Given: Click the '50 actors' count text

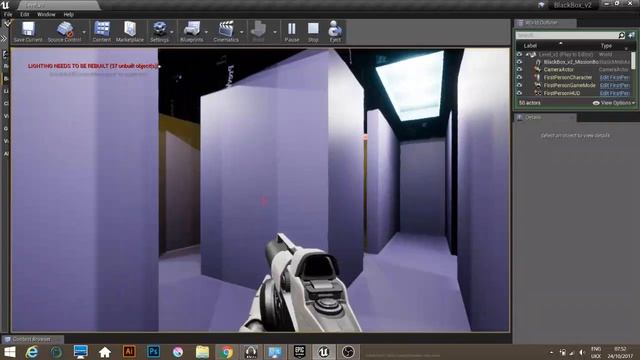Looking at the screenshot, I should click(530, 103).
